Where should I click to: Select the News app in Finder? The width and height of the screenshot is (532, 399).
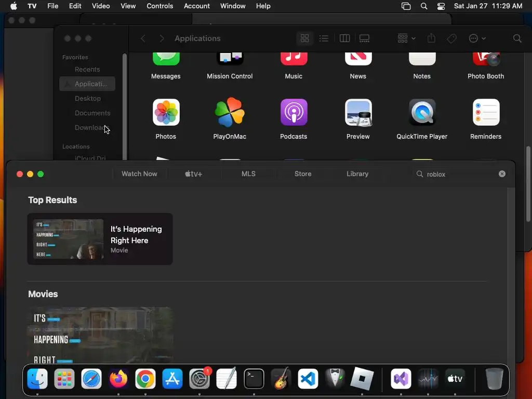358,59
